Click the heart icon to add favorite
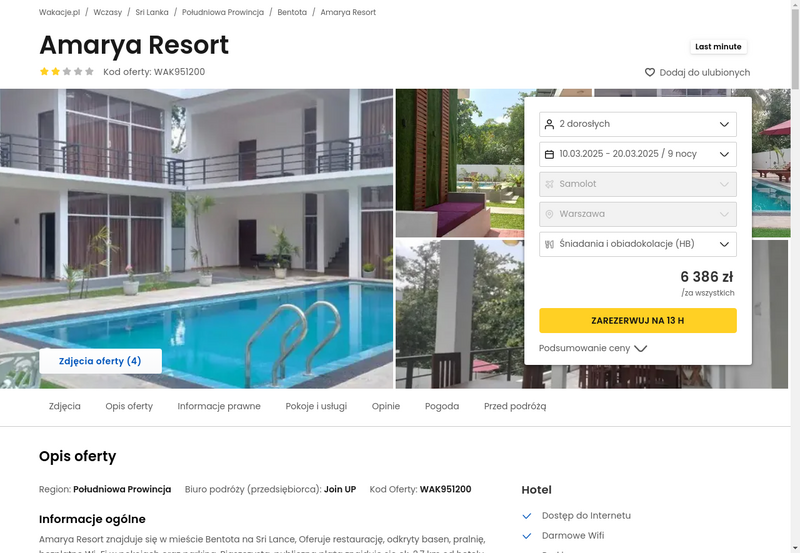Image resolution: width=800 pixels, height=553 pixels. click(x=649, y=72)
